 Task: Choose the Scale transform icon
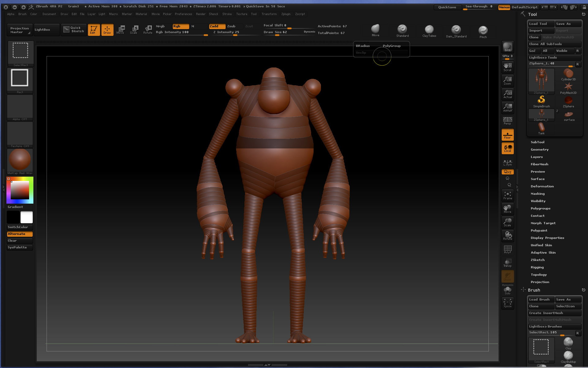134,30
